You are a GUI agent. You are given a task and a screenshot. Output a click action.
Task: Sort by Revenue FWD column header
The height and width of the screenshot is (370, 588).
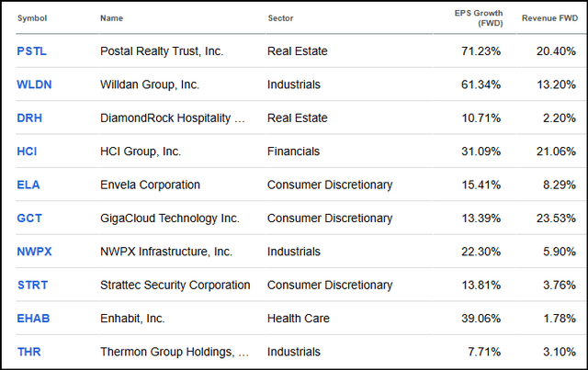[548, 18]
